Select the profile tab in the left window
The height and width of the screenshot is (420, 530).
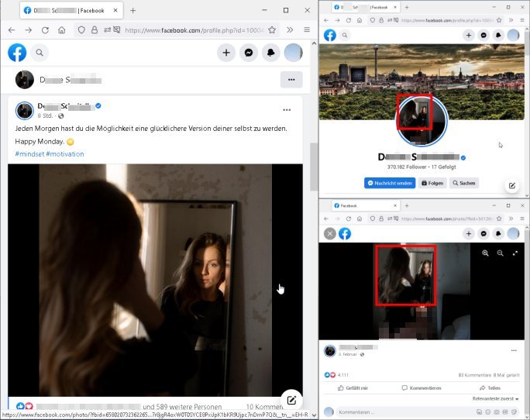(71, 11)
